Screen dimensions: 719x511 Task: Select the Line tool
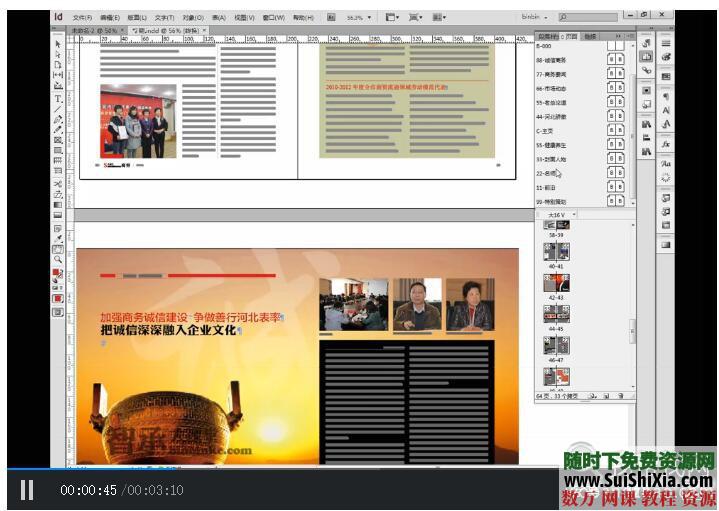click(58, 109)
